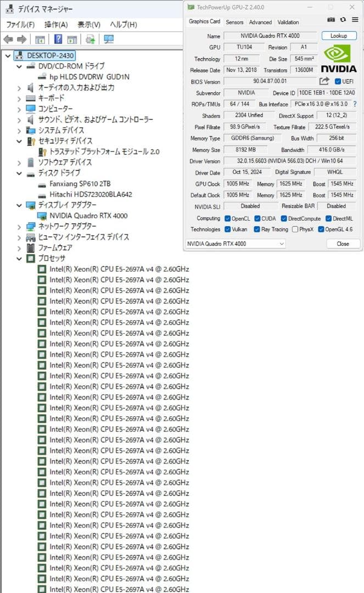This screenshot has width=364, height=593.
Task: Click the Scan for hardware changes monitor icon
Action: point(109,39)
